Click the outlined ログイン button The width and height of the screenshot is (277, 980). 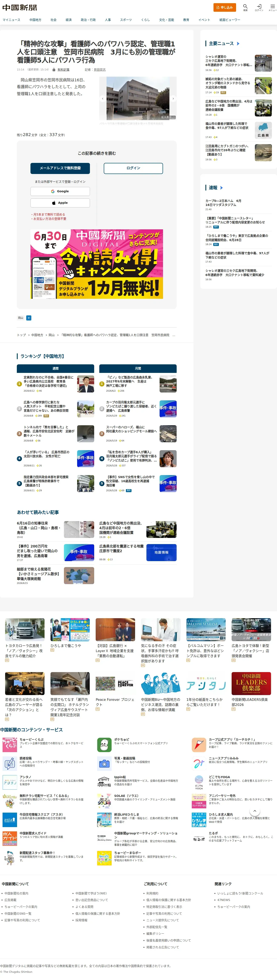click(x=133, y=168)
